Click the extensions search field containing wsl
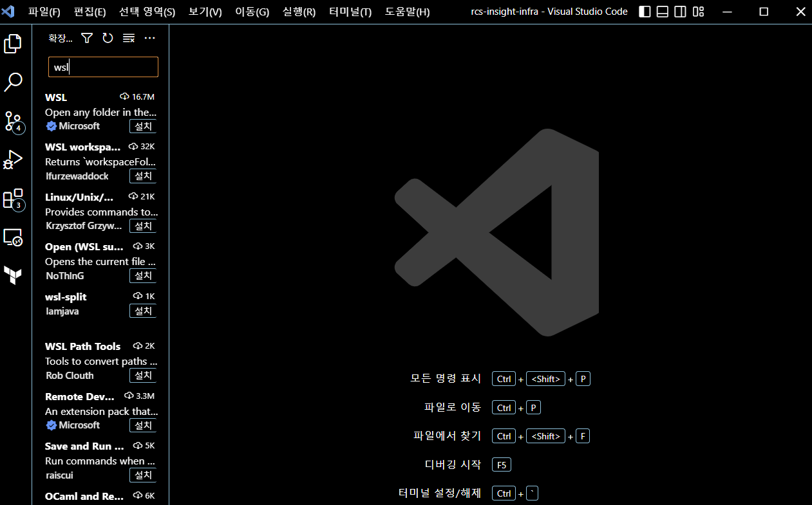This screenshot has width=812, height=505. point(103,67)
